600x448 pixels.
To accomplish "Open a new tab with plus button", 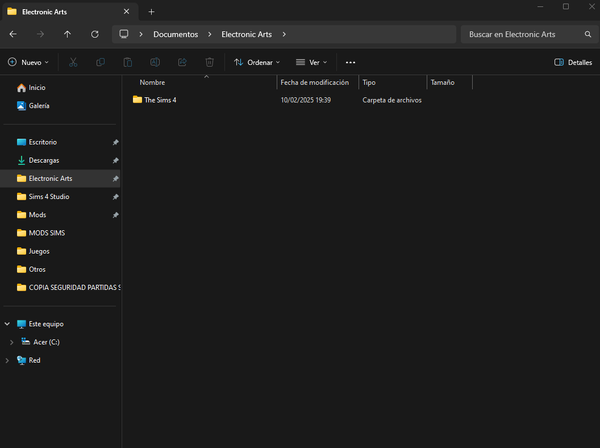I will pos(152,12).
